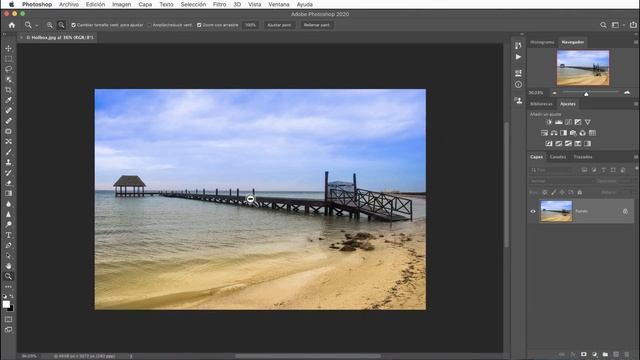The width and height of the screenshot is (640, 360).
Task: Open the blending mode dropdown
Action: [561, 181]
